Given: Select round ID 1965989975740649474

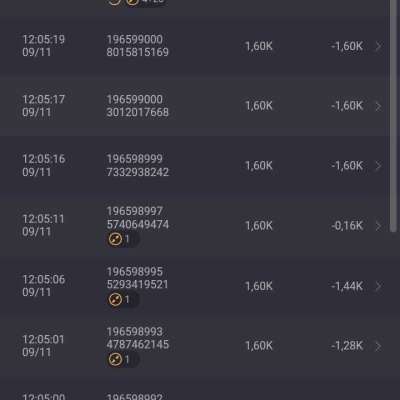Looking at the screenshot, I should coord(137,218).
